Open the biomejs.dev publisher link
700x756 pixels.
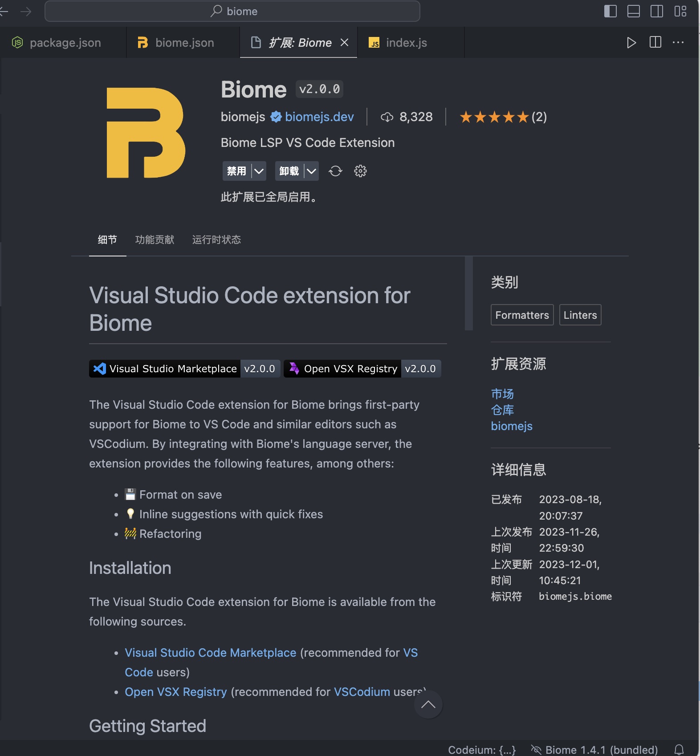(x=319, y=117)
